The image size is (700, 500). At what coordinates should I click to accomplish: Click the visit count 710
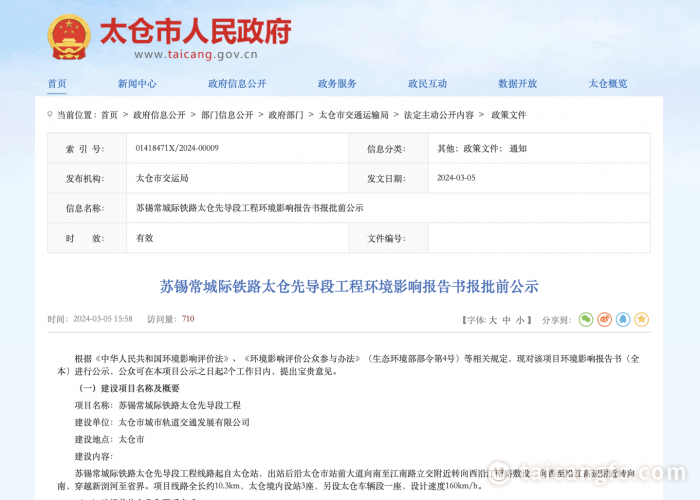point(188,319)
